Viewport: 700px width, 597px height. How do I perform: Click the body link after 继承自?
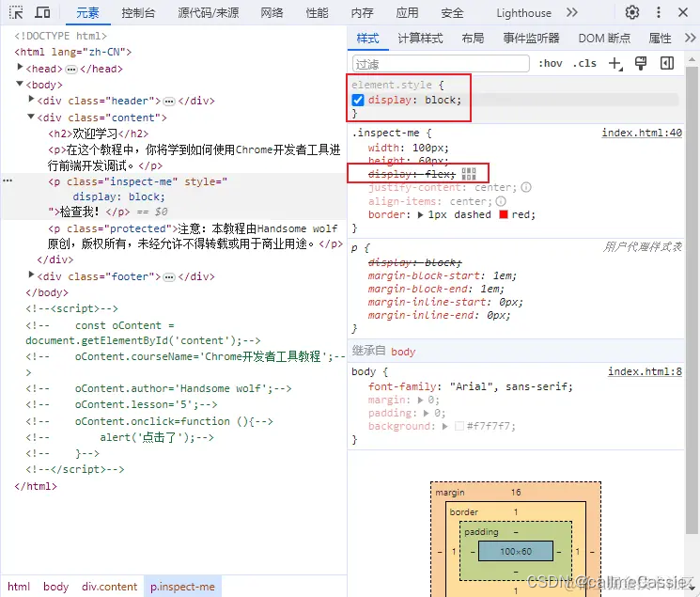click(x=403, y=352)
